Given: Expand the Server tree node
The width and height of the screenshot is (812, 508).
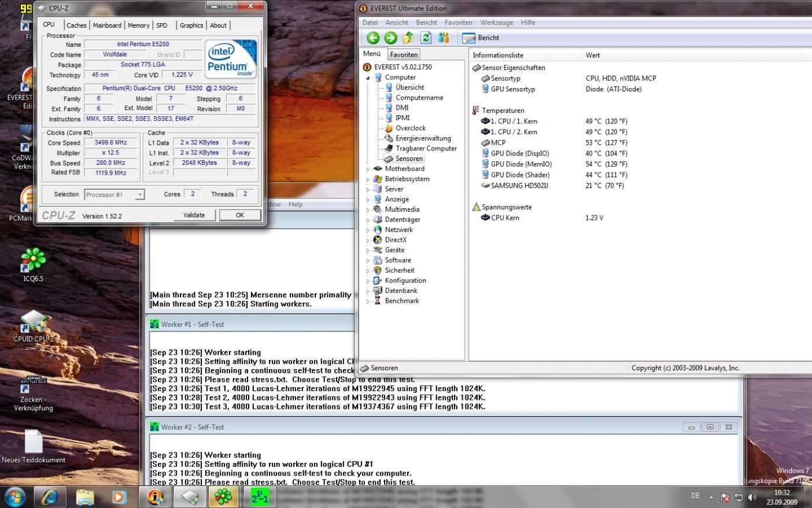Looking at the screenshot, I should 368,189.
